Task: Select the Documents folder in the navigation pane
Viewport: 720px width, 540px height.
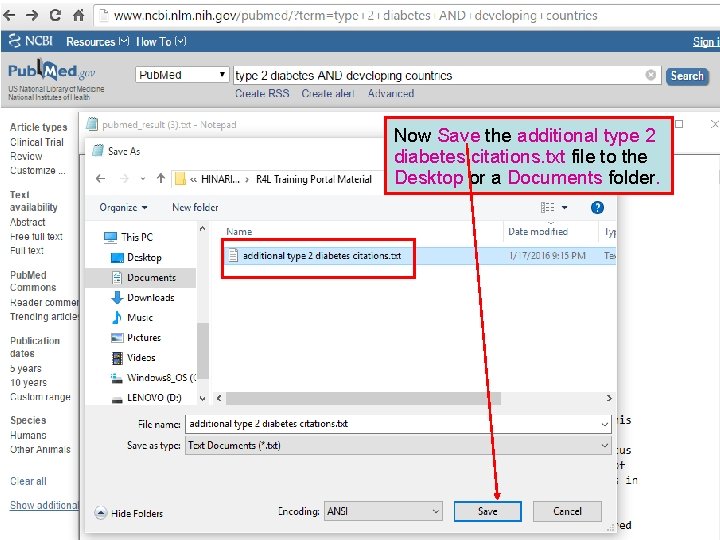Action: click(144, 277)
